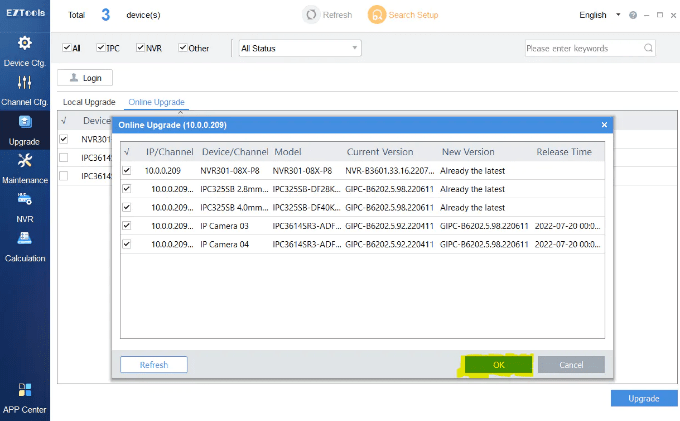Uncheck the IP Camera 03 row checkbox
Viewport: 680px width, 421px height.
pos(126,225)
